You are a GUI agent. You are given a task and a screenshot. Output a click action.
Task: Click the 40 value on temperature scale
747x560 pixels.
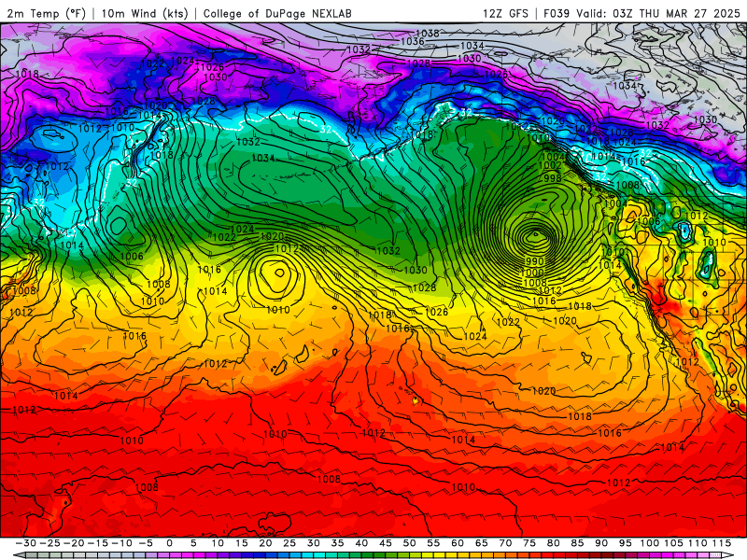tap(361, 543)
